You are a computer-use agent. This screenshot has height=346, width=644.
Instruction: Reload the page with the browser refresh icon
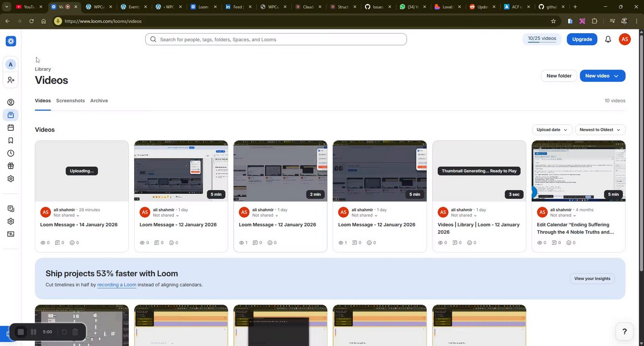pos(31,21)
